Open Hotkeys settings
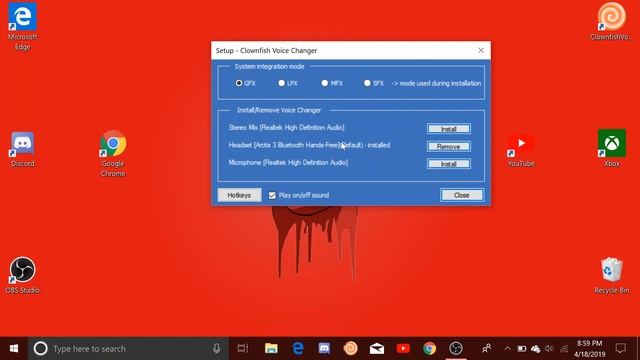This screenshot has width=640, height=360. click(x=239, y=195)
